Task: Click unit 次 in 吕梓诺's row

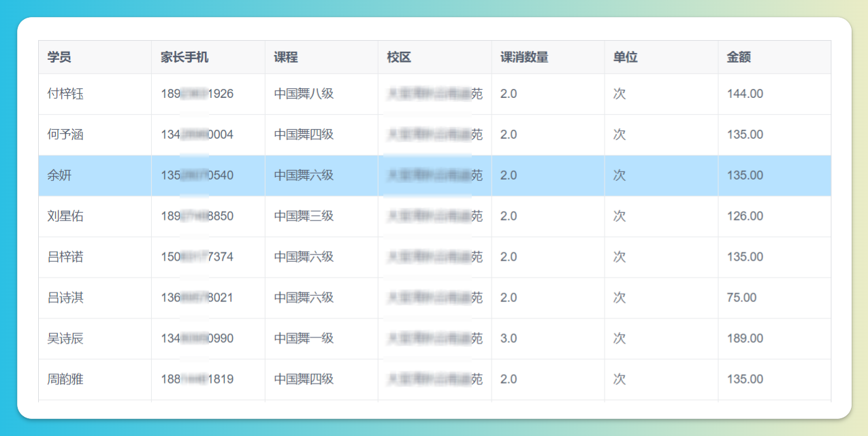Action: (x=620, y=257)
